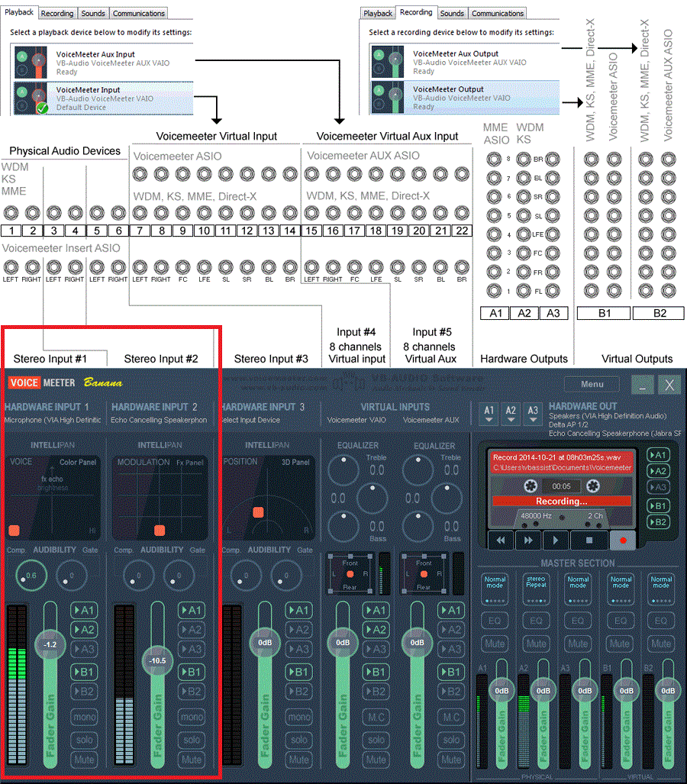Screen dimensions: 687x784
Task: Switch to Recording tab in playback dialog
Action: click(x=57, y=14)
